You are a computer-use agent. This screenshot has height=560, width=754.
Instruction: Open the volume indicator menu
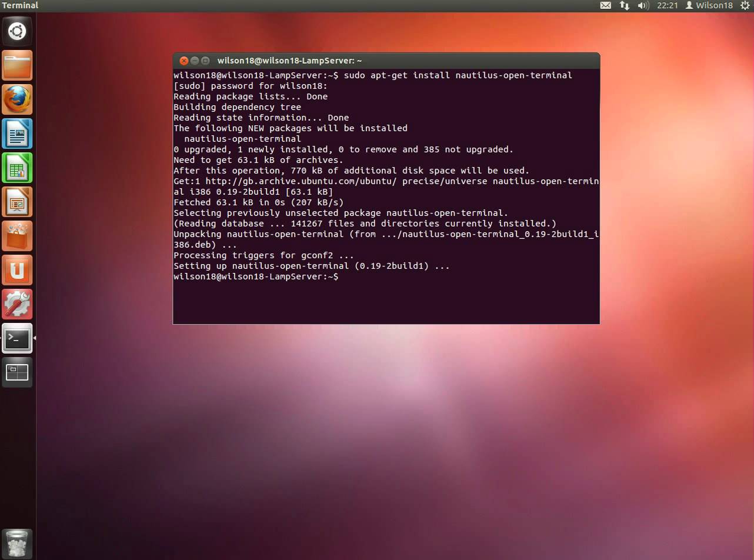(643, 5)
